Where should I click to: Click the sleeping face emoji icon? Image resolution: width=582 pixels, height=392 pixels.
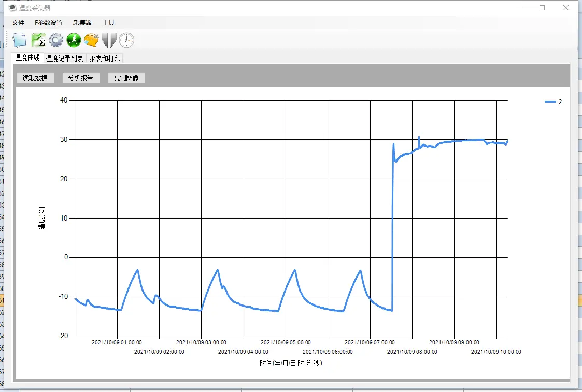tap(91, 40)
